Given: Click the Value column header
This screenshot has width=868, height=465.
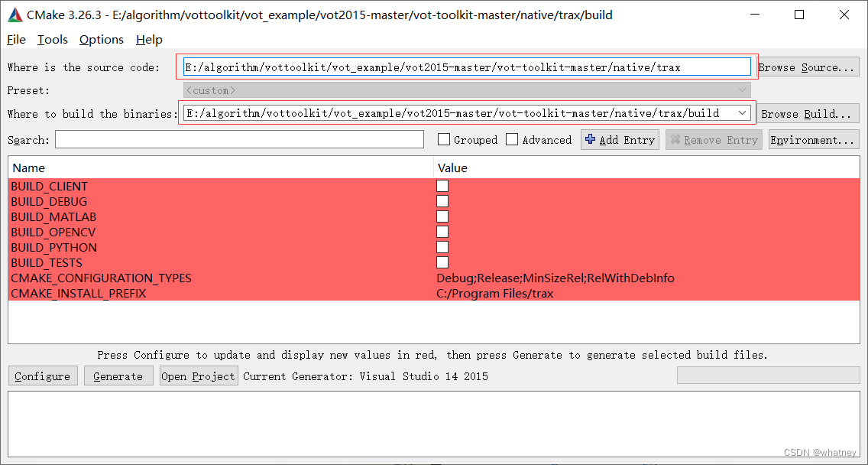Looking at the screenshot, I should [646, 167].
